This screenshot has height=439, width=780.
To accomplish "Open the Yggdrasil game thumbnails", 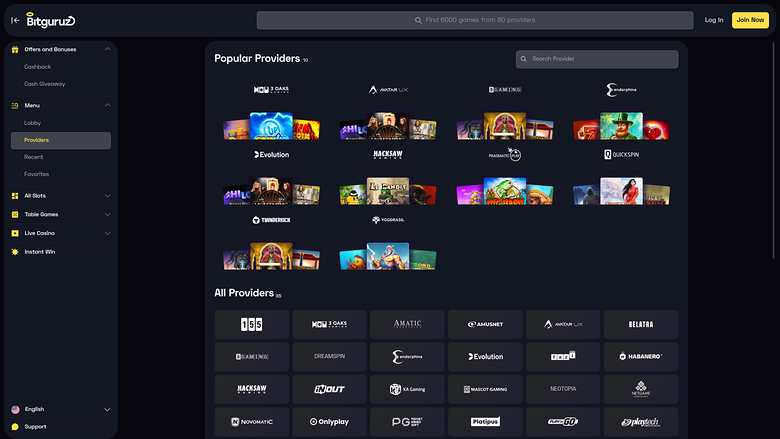I will (x=388, y=257).
